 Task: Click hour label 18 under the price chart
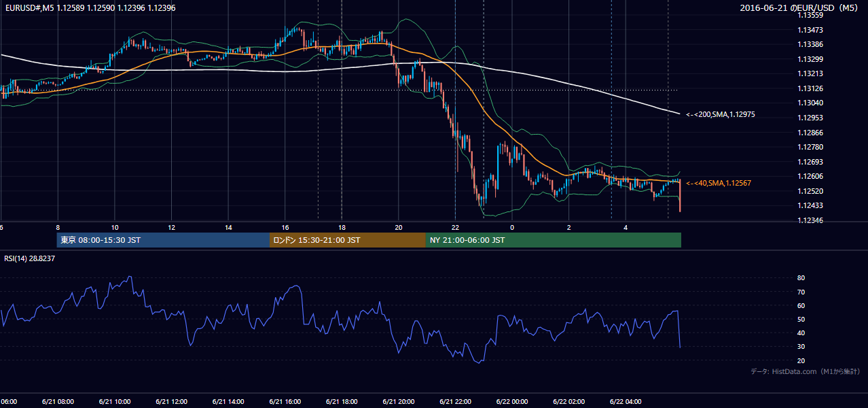(342, 227)
